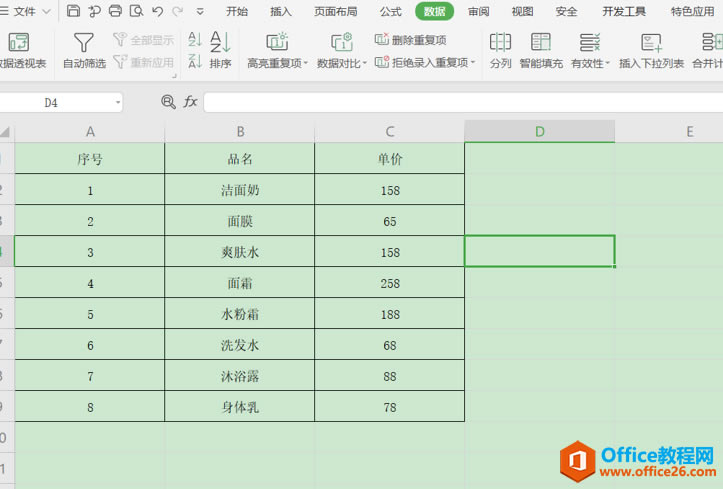723x489 pixels.
Task: Click the export-to-PDF icon next to Save
Action: point(95,11)
